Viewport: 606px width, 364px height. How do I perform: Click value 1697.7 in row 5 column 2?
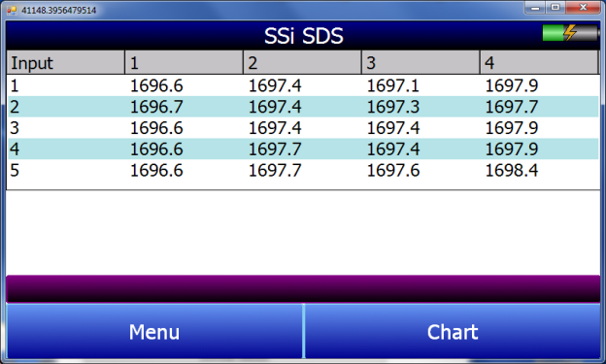(275, 171)
